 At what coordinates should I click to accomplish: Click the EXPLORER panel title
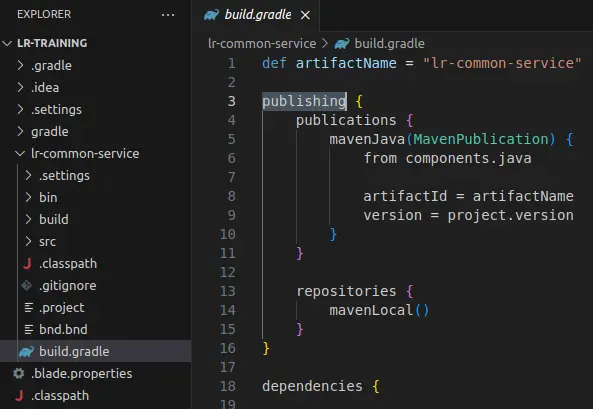pos(44,14)
